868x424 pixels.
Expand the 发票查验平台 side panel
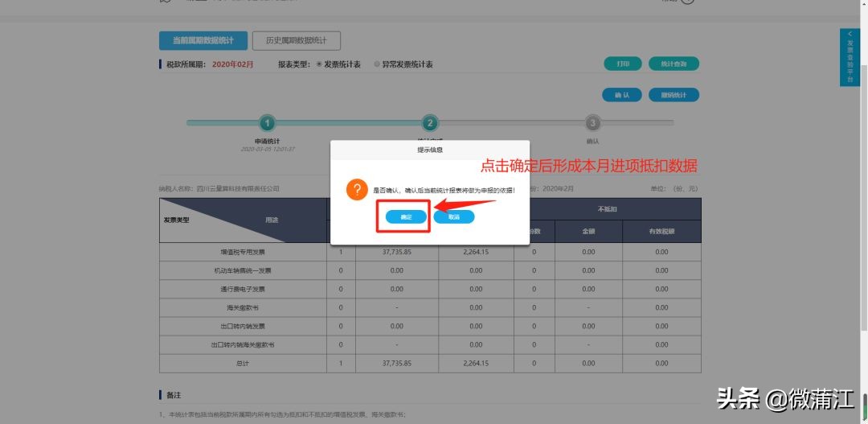pos(850,57)
